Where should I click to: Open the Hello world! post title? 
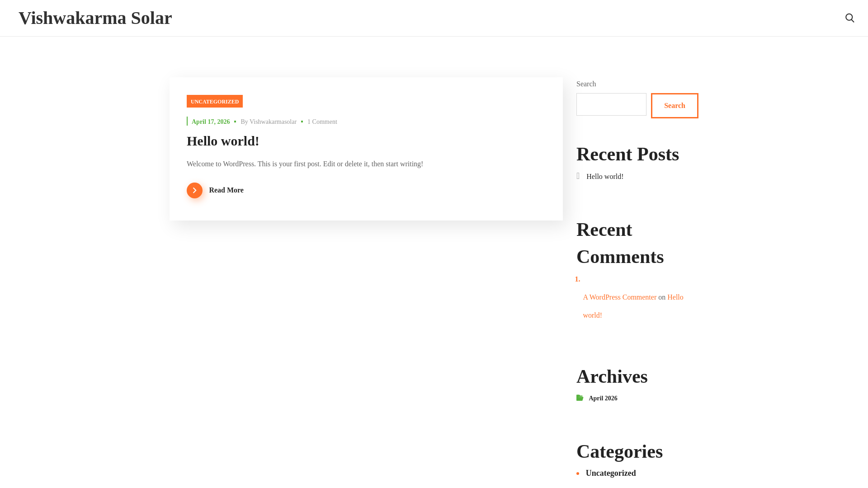point(223,141)
